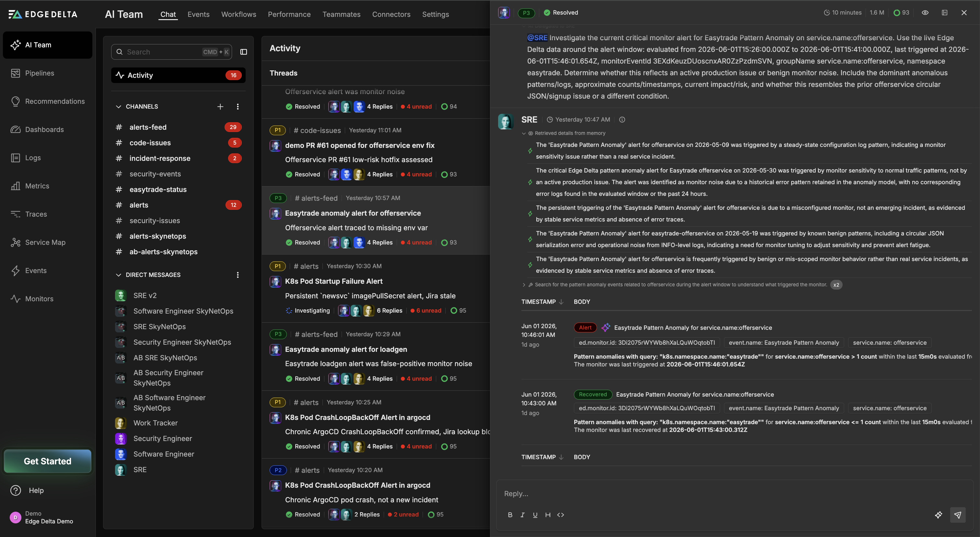The width and height of the screenshot is (980, 537).
Task: Toggle the eye visibility icon in thread header
Action: pos(925,13)
